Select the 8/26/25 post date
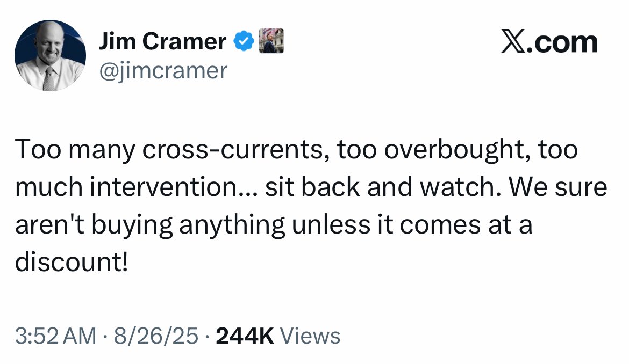The image size is (629, 364). (x=156, y=336)
